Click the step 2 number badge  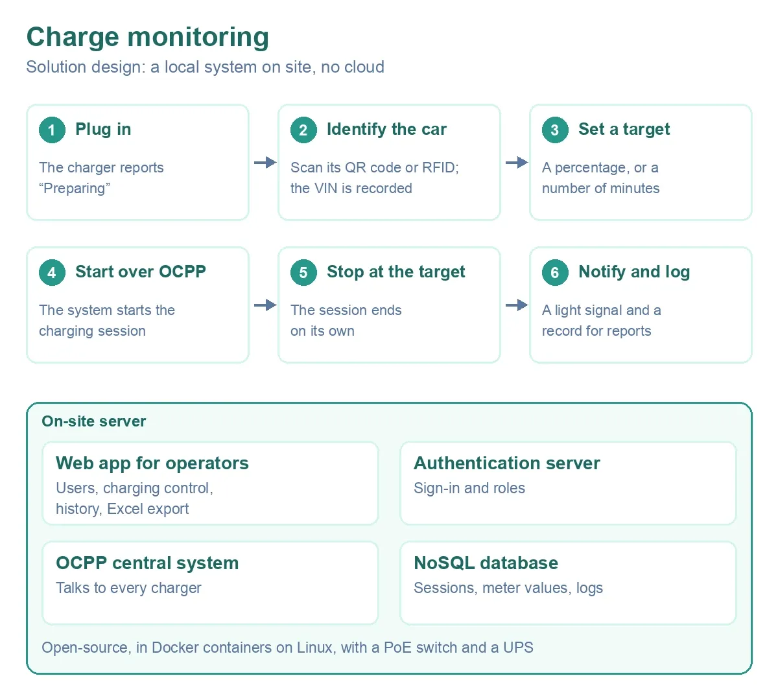pos(303,130)
